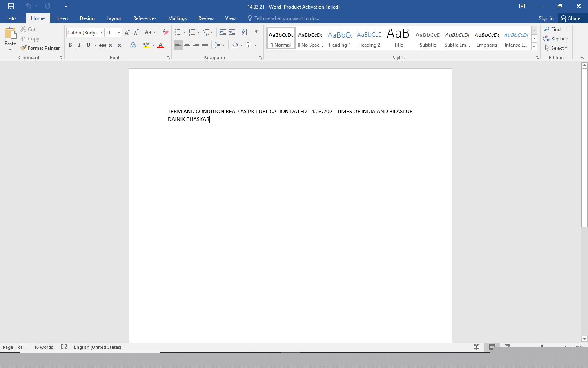Screen dimensions: 588x368
Task: Activate the Format Painter
Action: pyautogui.click(x=40, y=48)
